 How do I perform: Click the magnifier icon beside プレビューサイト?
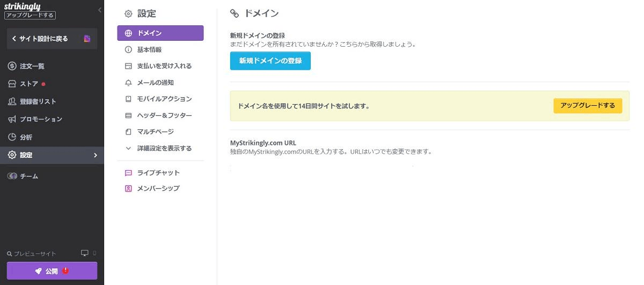pos(10,254)
